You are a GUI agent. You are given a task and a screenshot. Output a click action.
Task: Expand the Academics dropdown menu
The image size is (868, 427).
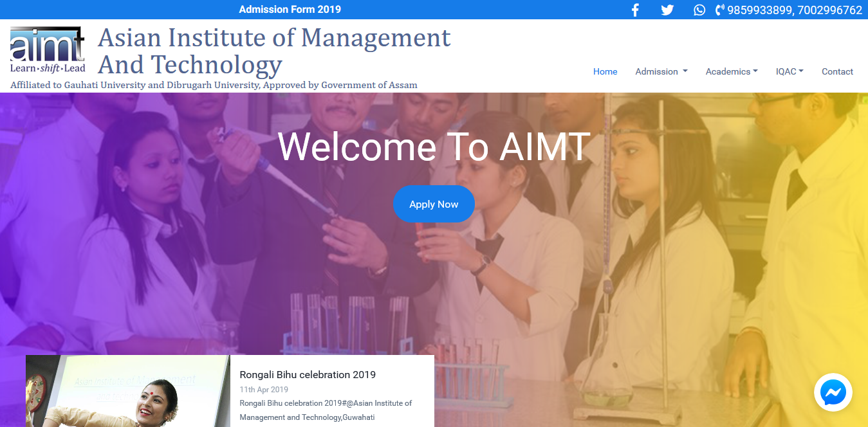[x=732, y=71]
